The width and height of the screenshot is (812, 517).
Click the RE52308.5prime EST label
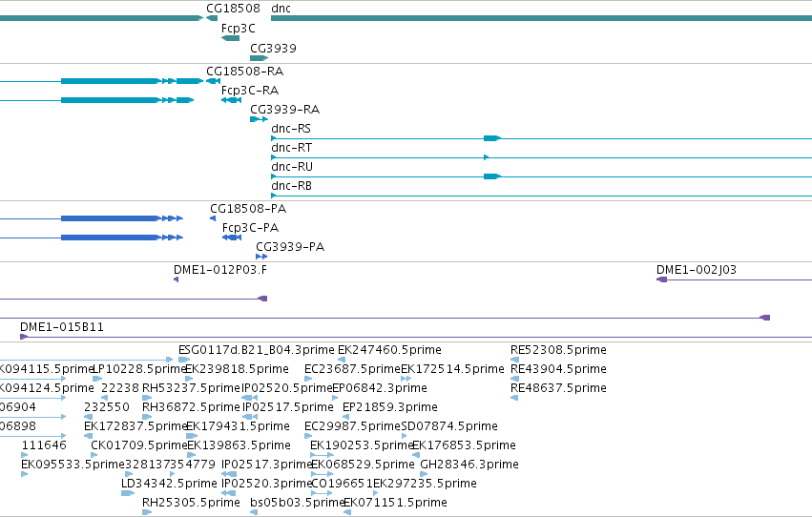pos(558,350)
